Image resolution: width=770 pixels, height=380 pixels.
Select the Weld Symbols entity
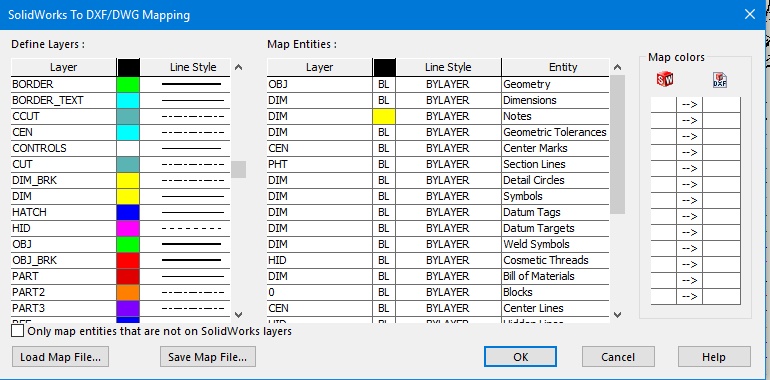click(555, 244)
